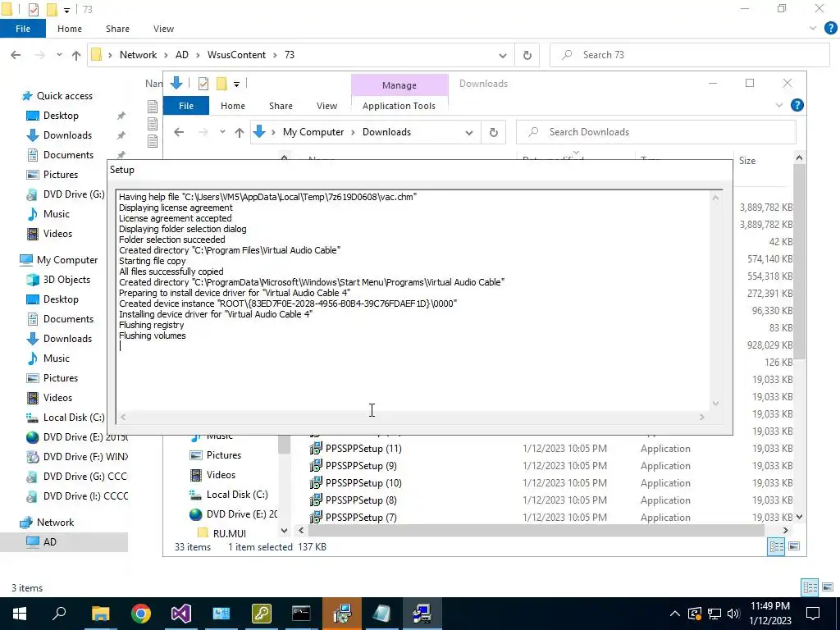
Task: Open Help in the 73 window
Action: (x=830, y=29)
